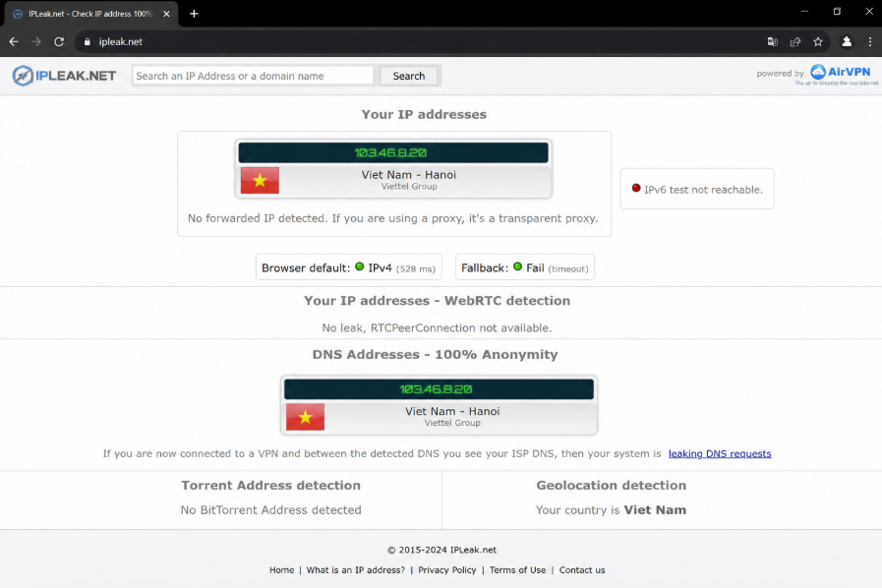Close the IPLeak.net tab
The image size is (882, 588).
coord(166,14)
